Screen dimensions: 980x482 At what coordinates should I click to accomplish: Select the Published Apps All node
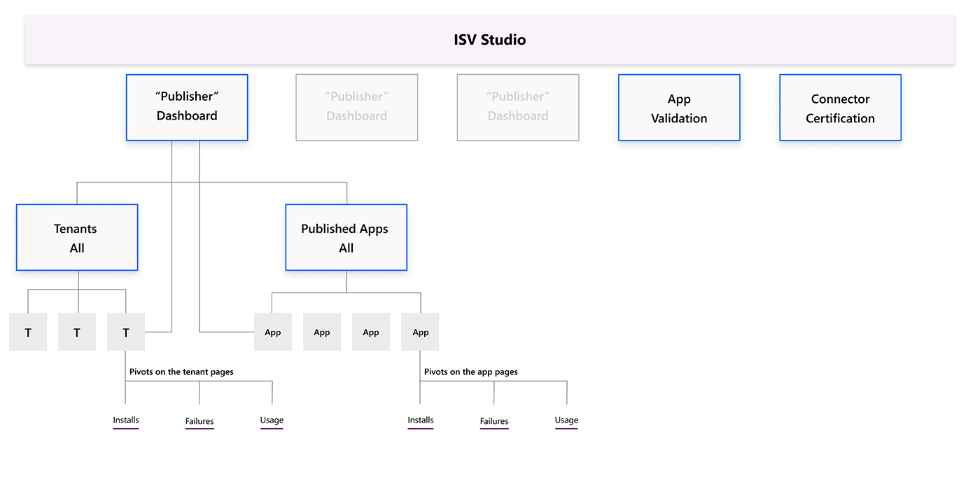click(x=345, y=237)
